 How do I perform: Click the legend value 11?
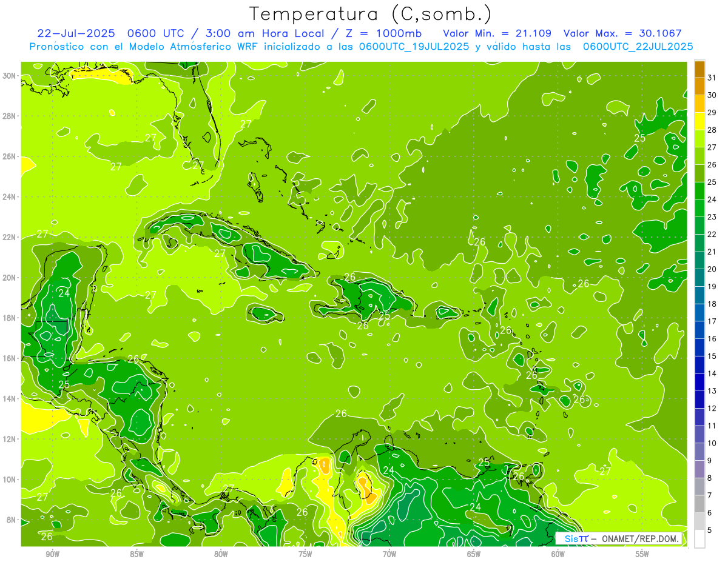pos(712,426)
